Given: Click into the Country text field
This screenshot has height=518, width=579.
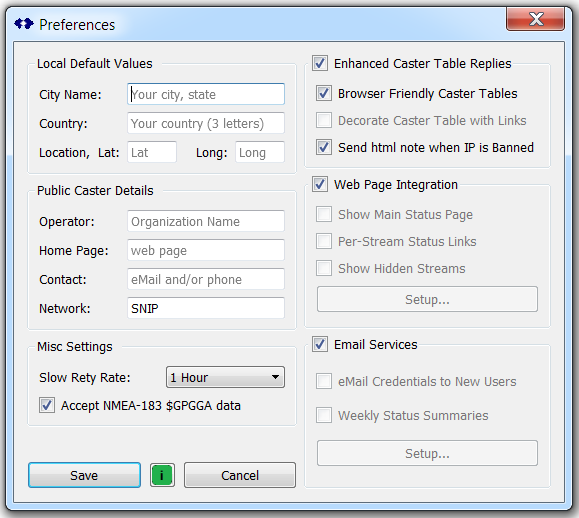Looking at the screenshot, I should (x=206, y=123).
